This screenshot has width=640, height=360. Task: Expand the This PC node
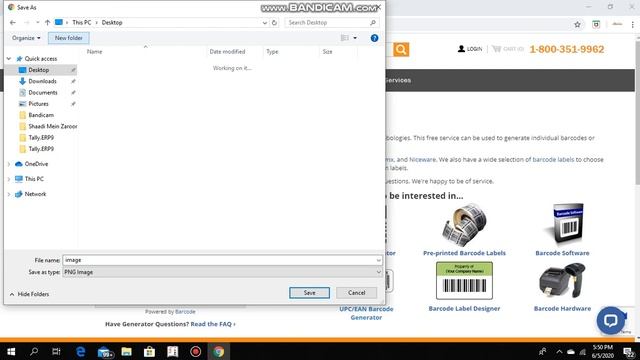[9, 179]
